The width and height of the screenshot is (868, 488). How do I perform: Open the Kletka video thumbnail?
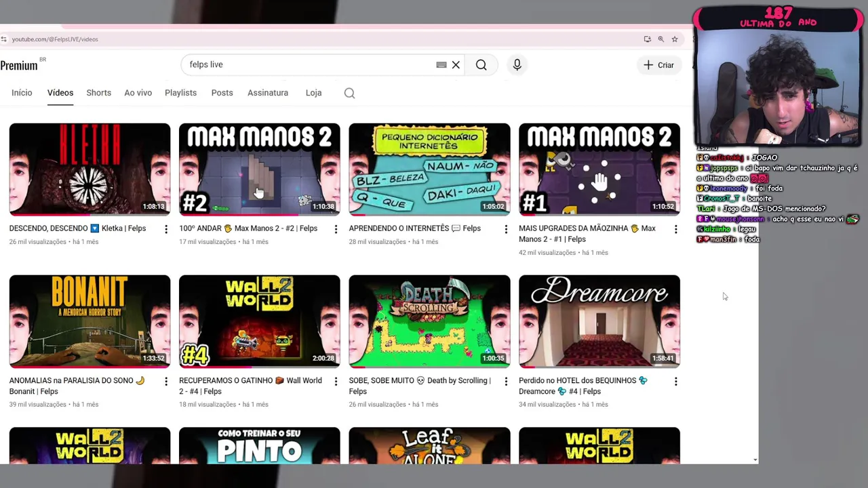90,169
